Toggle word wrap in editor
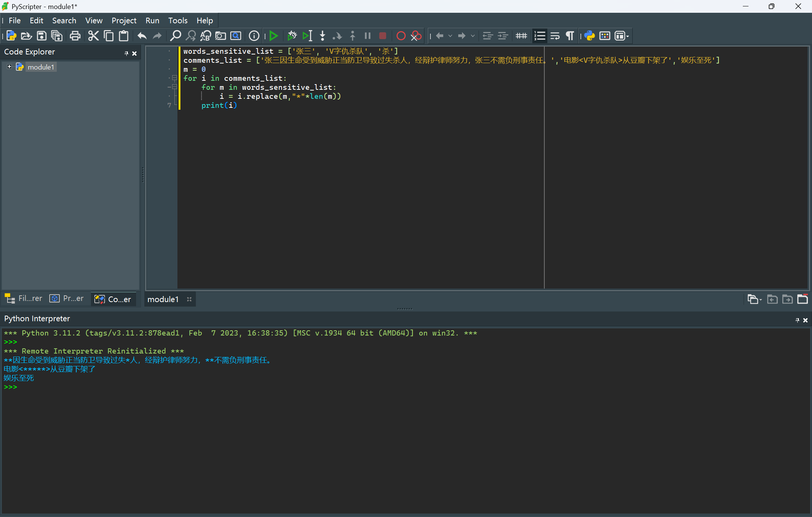The height and width of the screenshot is (517, 812). [555, 36]
